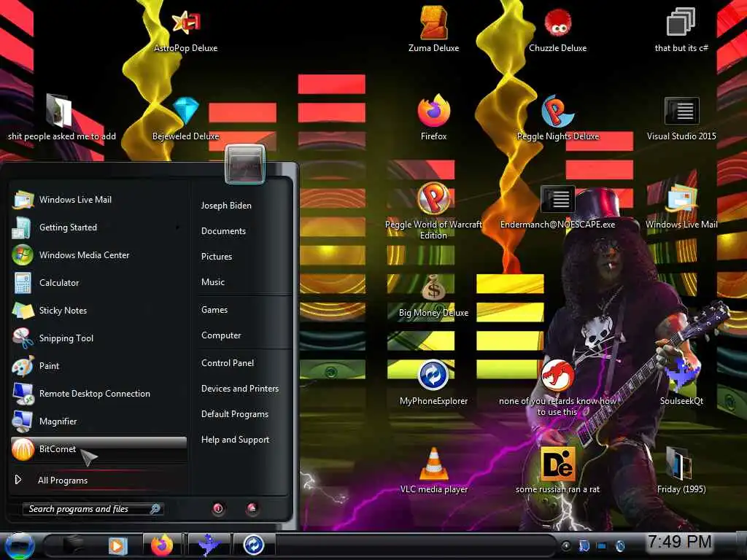747x560 pixels.
Task: Open the media player taskbar icon
Action: (117, 545)
